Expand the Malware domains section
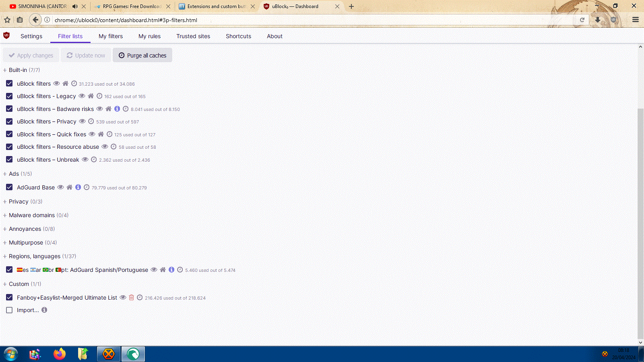Screen dimensions: 644x362 pos(31,215)
